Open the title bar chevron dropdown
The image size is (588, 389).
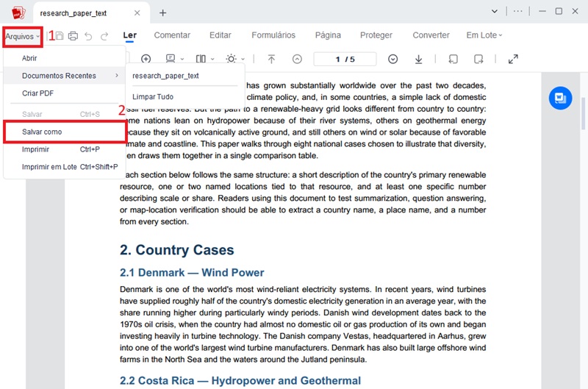(x=495, y=11)
